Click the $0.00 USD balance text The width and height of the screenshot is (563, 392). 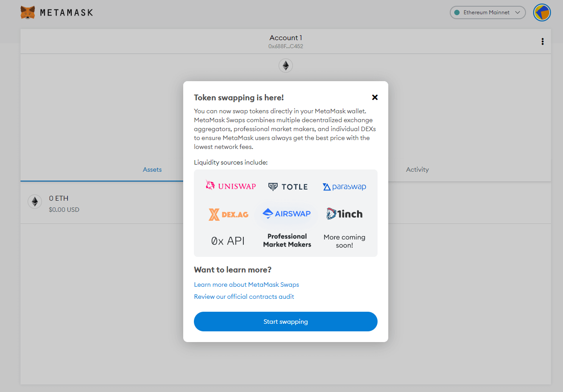(64, 209)
